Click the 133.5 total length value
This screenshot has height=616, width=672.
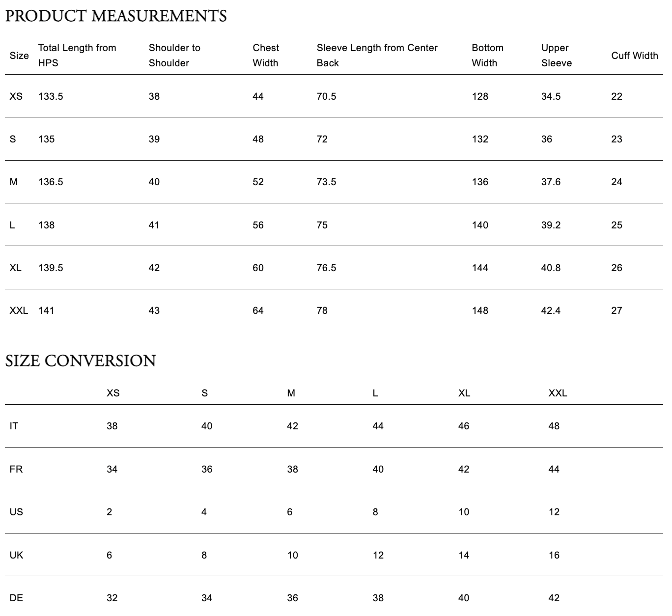pyautogui.click(x=51, y=96)
